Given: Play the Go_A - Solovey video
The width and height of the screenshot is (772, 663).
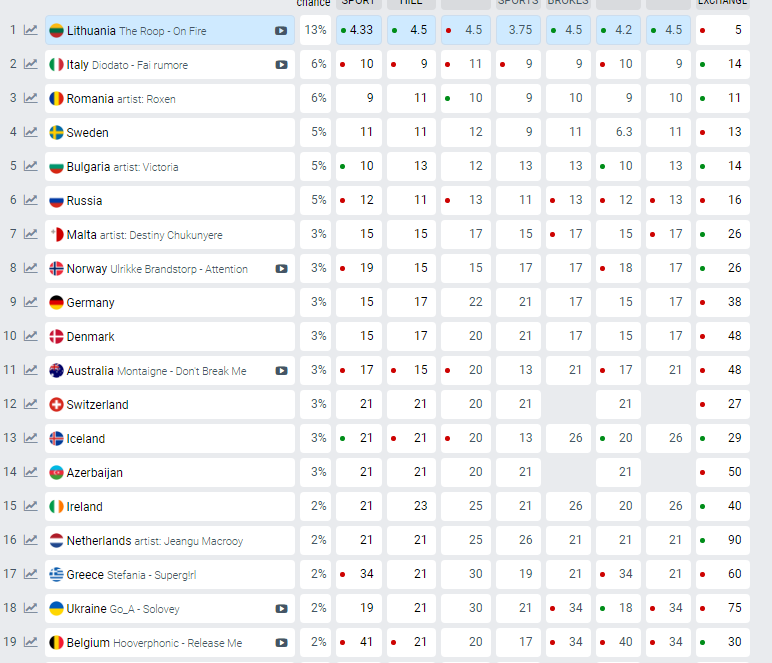Looking at the screenshot, I should pyautogui.click(x=281, y=608).
